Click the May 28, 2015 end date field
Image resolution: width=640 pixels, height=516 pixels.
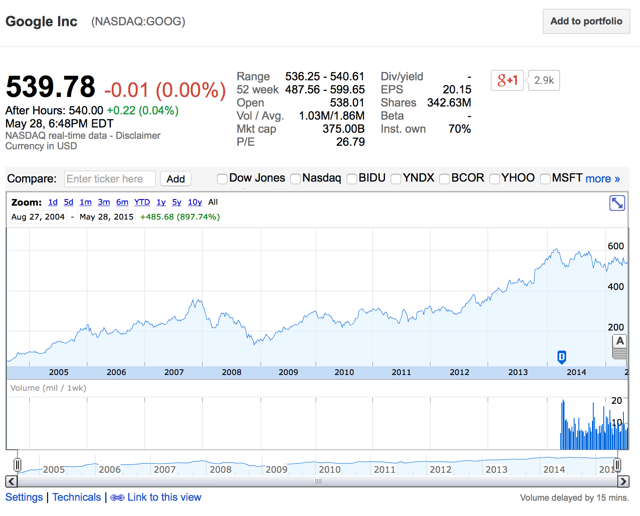(106, 217)
